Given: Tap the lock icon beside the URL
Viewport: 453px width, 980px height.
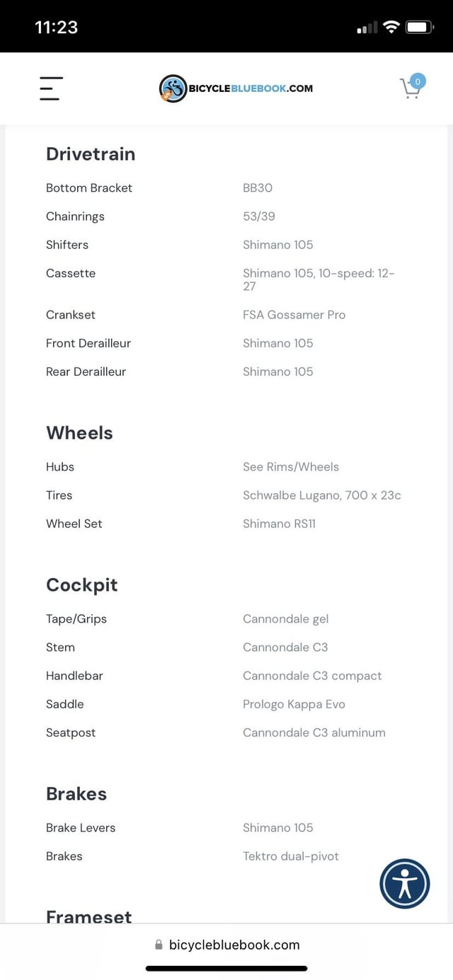Looking at the screenshot, I should (159, 945).
